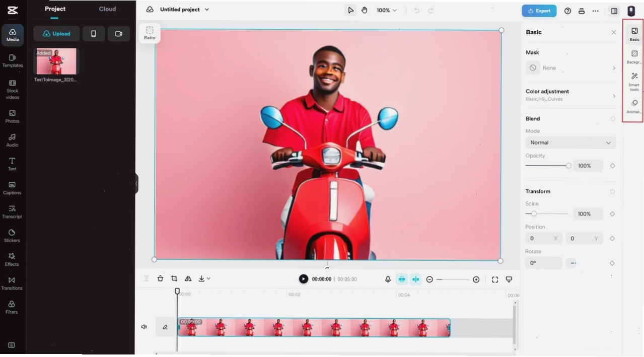
Task: Click the record camera icon button
Action: (119, 34)
